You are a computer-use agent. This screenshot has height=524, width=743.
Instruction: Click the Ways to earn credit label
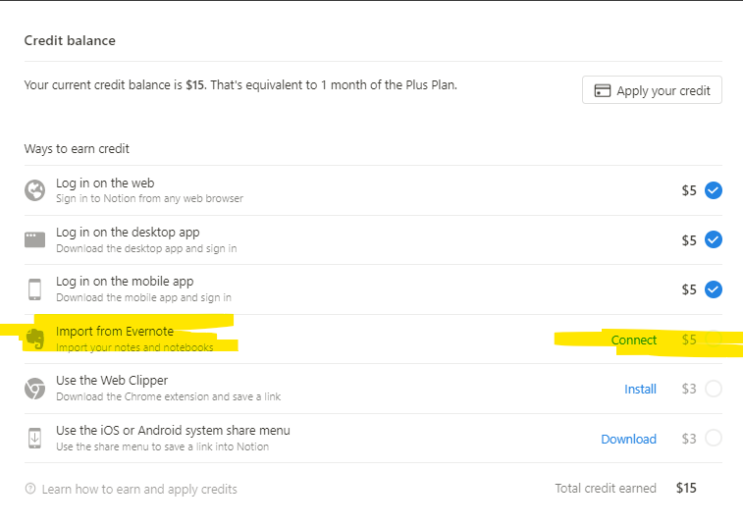77,149
